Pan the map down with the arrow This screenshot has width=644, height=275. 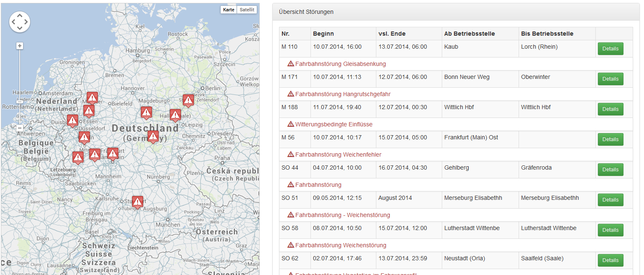click(20, 28)
